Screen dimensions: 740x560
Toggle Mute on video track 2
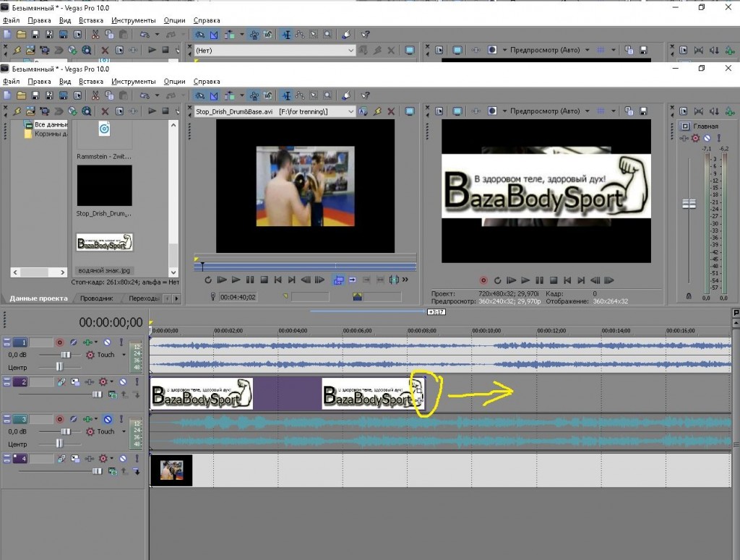pos(123,382)
